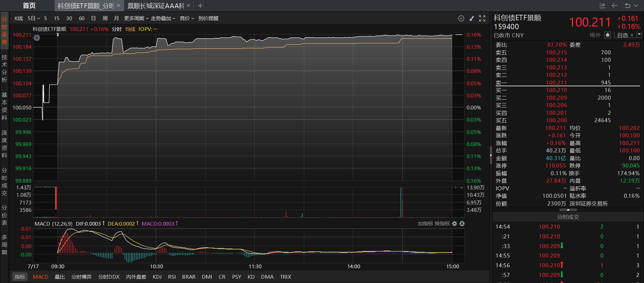Open 技术分析 sidebar section
This screenshot has height=283, width=644.
(4, 68)
